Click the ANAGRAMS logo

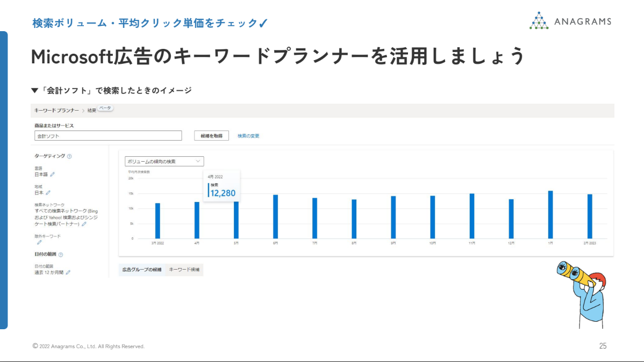click(x=570, y=21)
